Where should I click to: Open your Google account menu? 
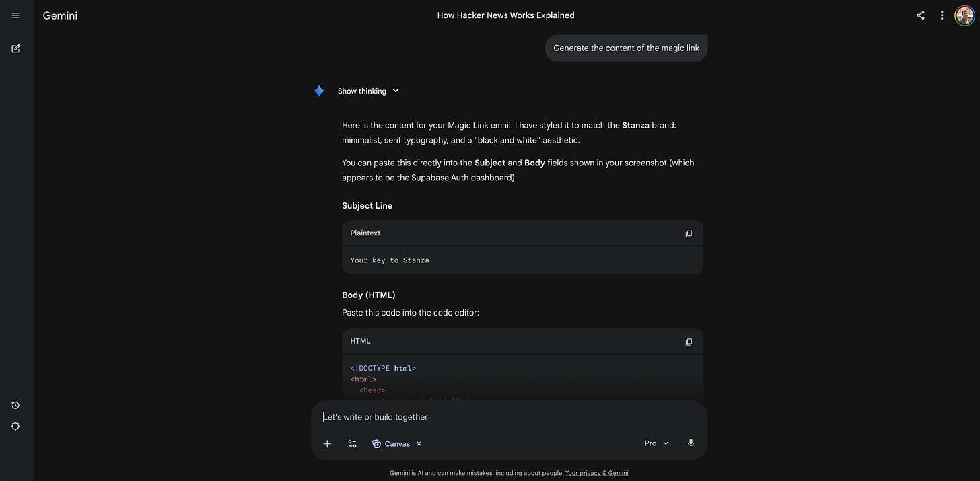click(965, 15)
